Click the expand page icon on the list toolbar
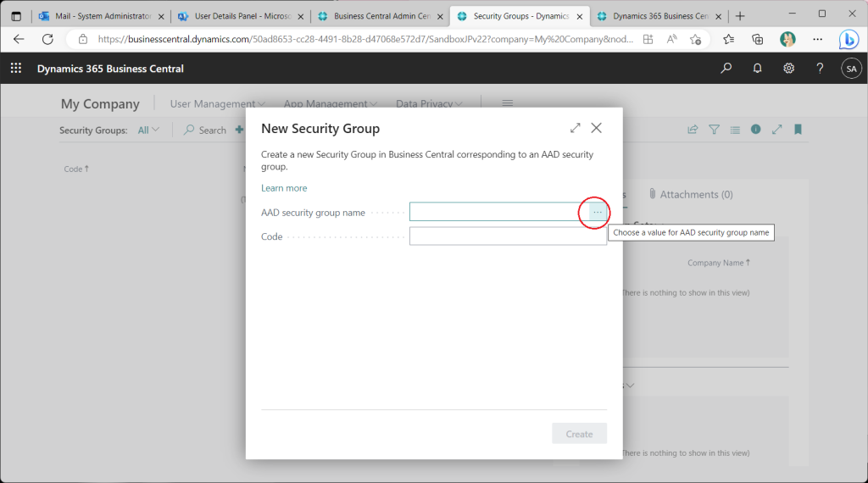This screenshot has height=483, width=868. [x=777, y=129]
